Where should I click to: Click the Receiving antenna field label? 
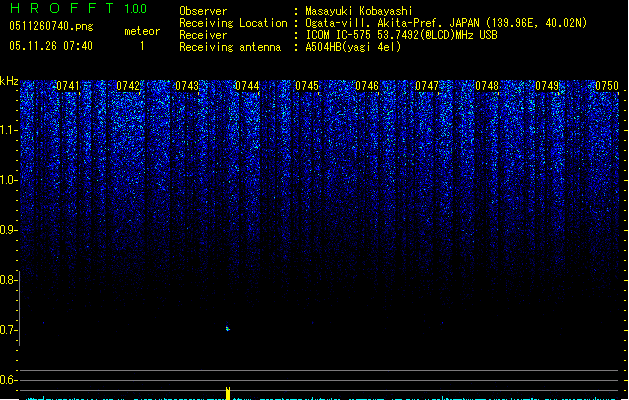tap(230, 47)
